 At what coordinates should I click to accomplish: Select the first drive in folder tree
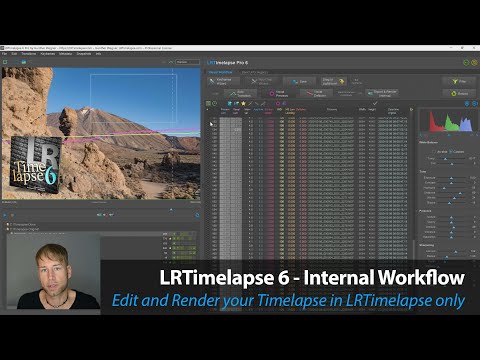[22, 224]
